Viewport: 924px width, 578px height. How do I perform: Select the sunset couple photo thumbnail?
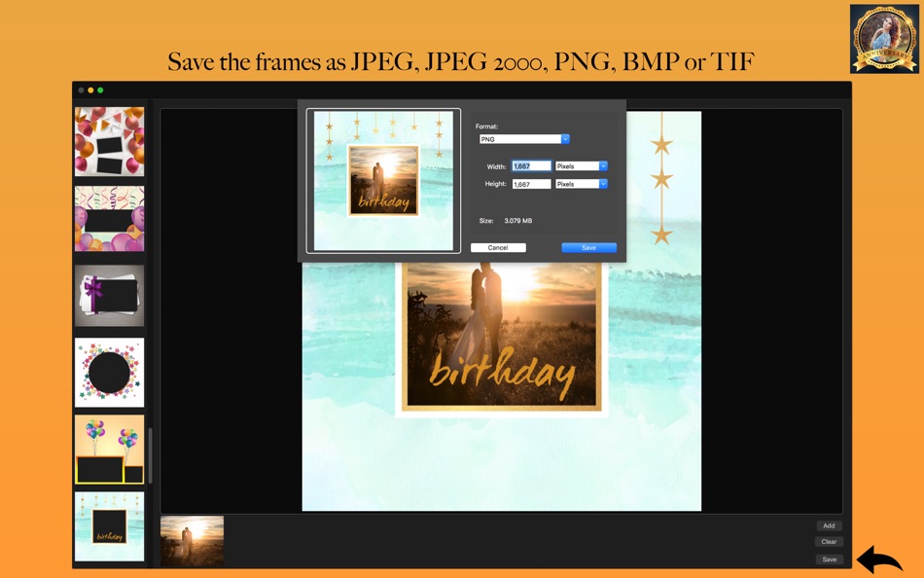(x=193, y=541)
